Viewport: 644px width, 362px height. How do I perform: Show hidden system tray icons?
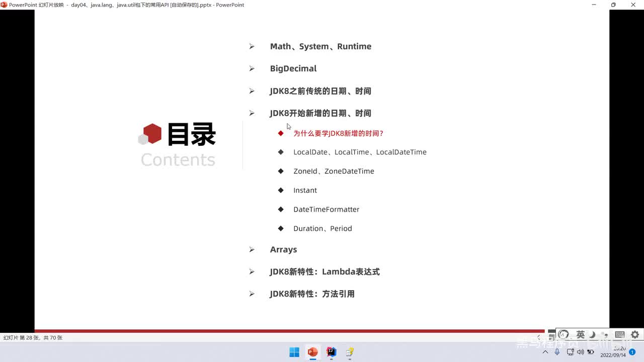[545, 352]
